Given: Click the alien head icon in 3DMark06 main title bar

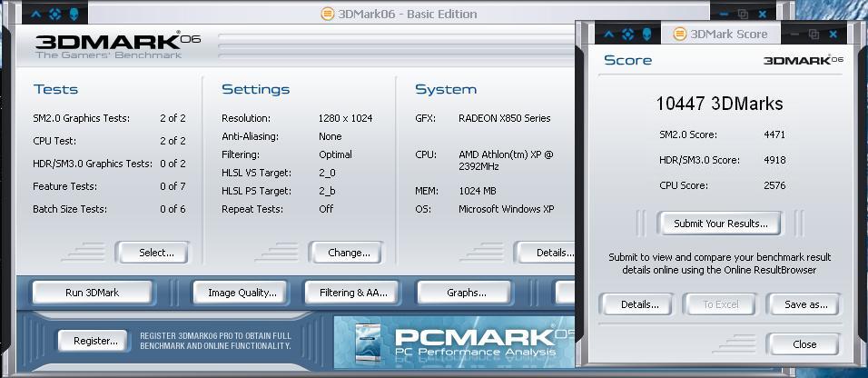Looking at the screenshot, I should (74, 15).
